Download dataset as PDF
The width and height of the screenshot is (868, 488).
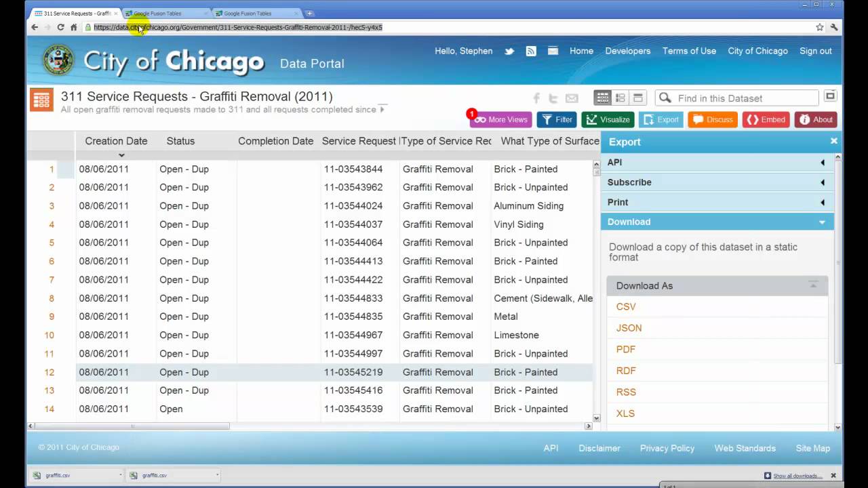[626, 349]
